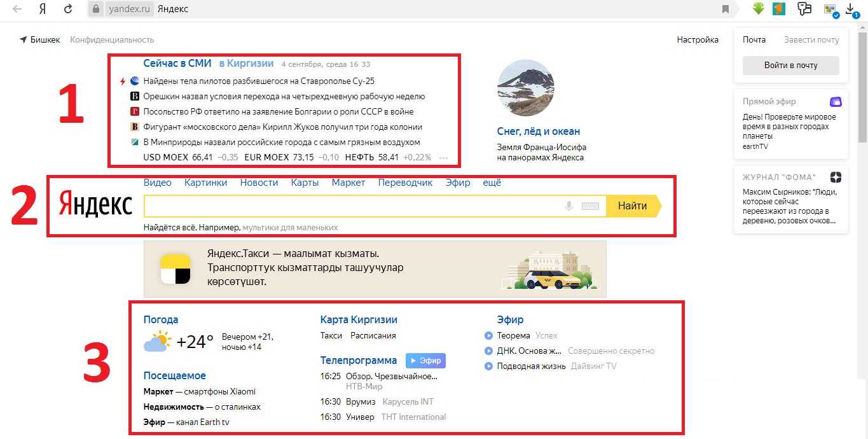
Task: Open the Картинки service tab
Action: (205, 183)
